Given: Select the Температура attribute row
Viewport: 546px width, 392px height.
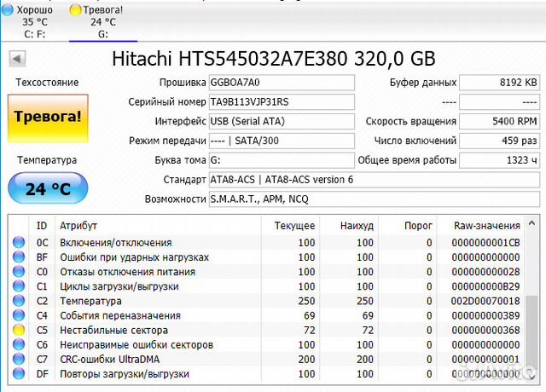Looking at the screenshot, I should point(267,301).
